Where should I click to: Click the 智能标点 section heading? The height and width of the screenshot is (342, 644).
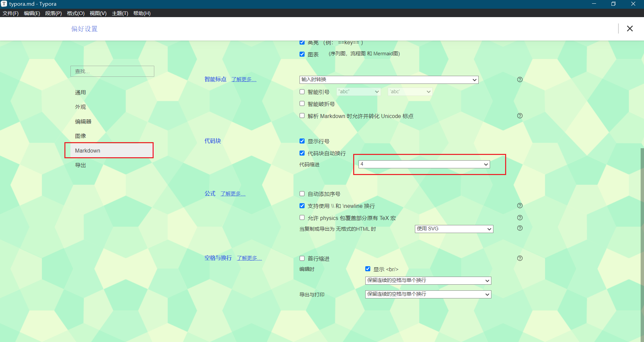215,79
